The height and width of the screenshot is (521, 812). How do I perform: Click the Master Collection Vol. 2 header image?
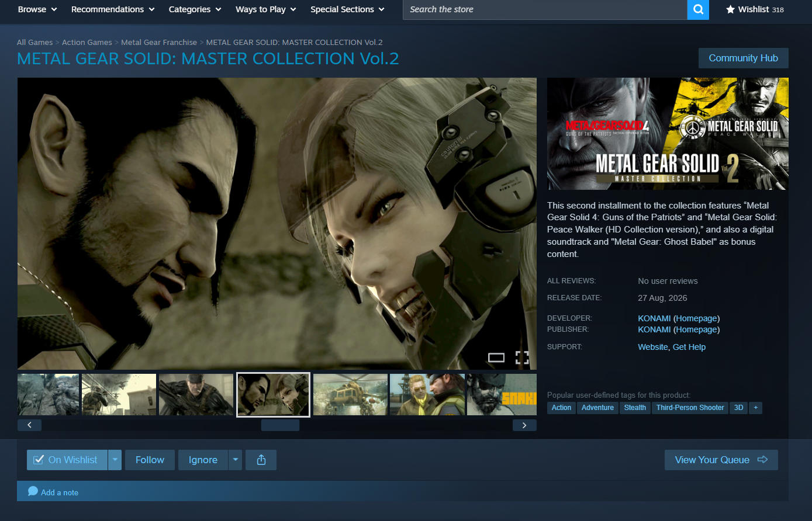point(668,134)
